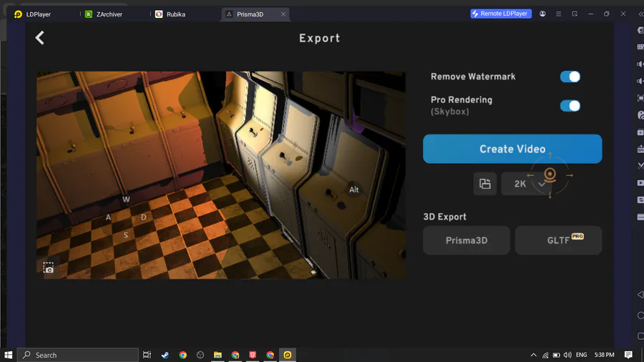Click the W key mapping overlay
The image size is (644, 362).
[126, 200]
